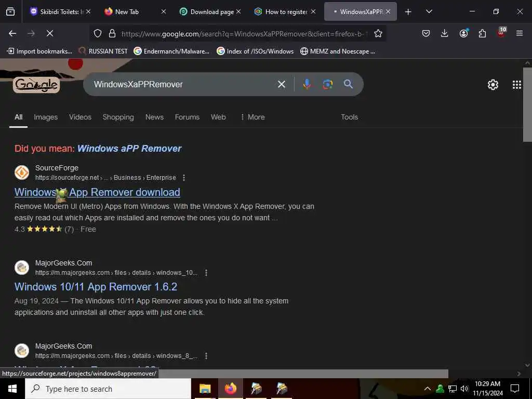Open MajorGeeks windows_10 result options dots
Screen dimensions: 532x399
tap(206, 272)
